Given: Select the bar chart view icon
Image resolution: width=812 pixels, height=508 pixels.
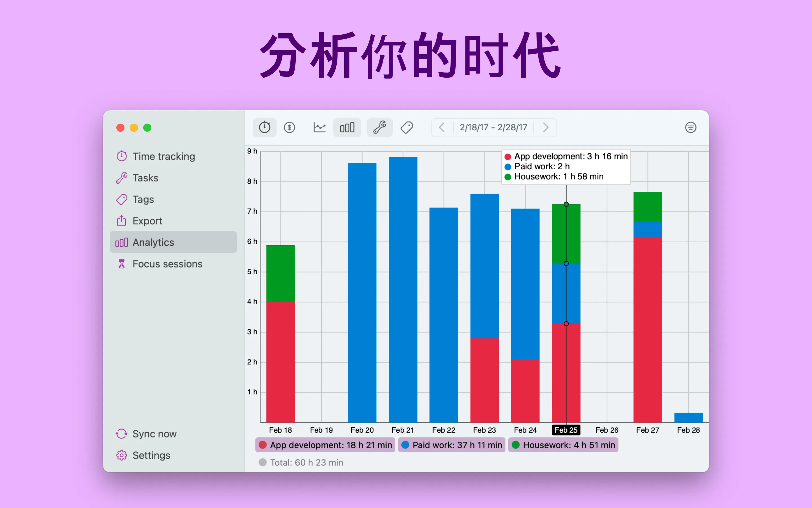Looking at the screenshot, I should coord(347,127).
